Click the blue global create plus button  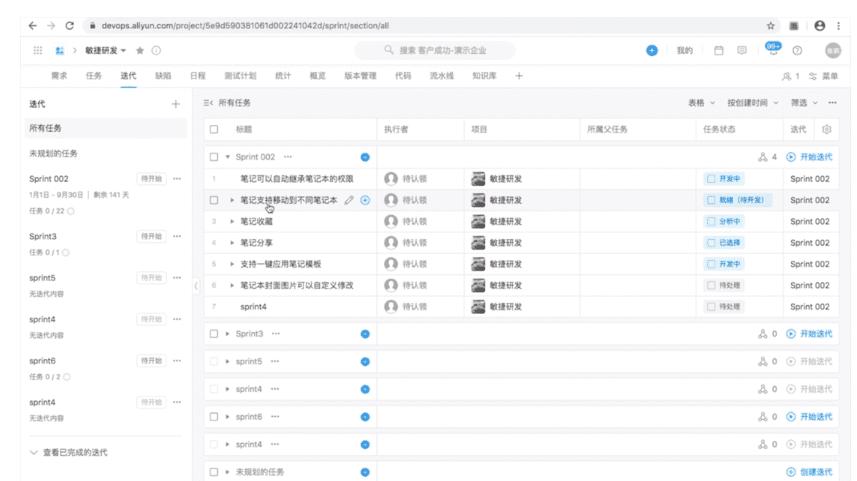pos(651,50)
